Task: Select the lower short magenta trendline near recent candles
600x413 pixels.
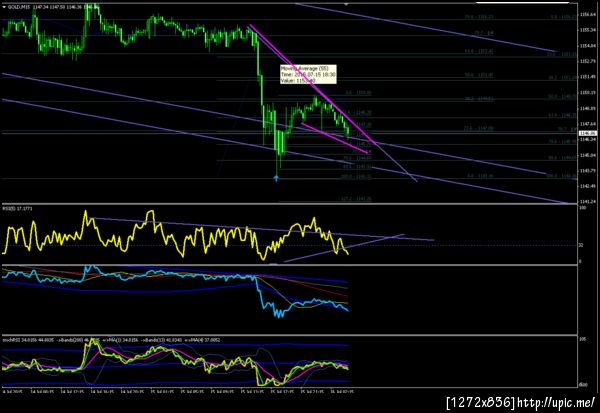Action: pyautogui.click(x=334, y=138)
